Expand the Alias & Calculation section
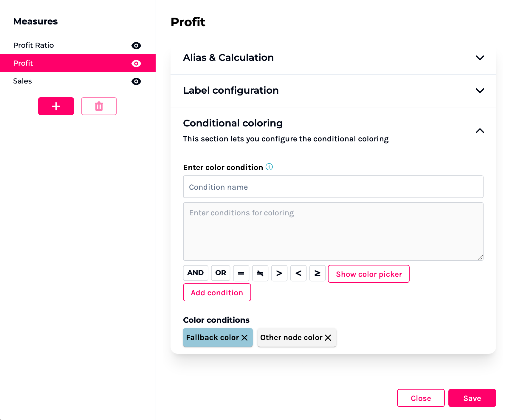The image size is (508, 420). (x=480, y=58)
